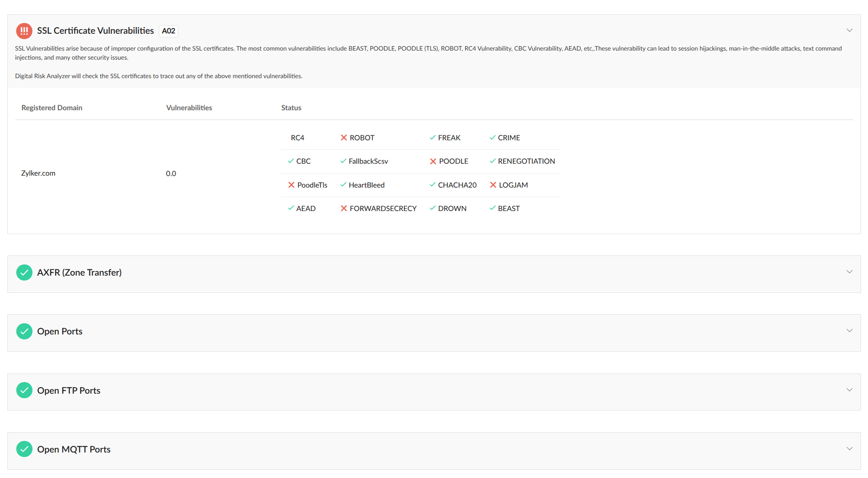Click the green status icon for Open FTP Ports
Image resolution: width=868 pixels, height=478 pixels.
[x=24, y=390]
